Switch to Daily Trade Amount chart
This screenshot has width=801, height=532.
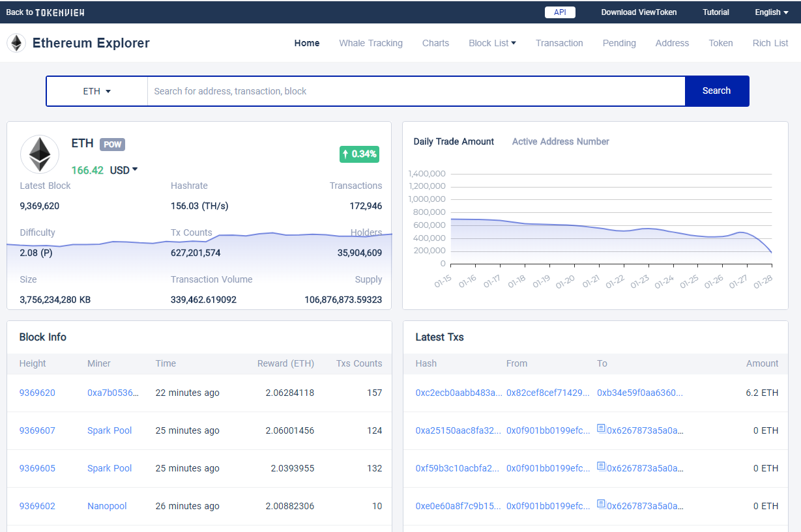click(454, 141)
